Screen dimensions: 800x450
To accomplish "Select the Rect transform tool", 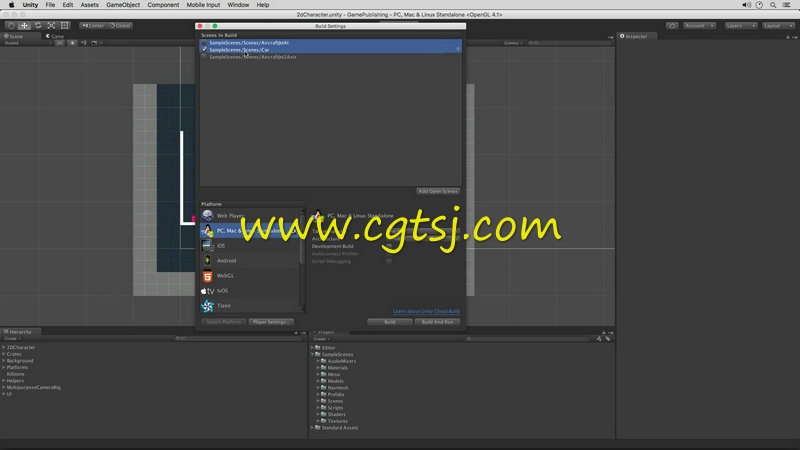I will tap(64, 26).
